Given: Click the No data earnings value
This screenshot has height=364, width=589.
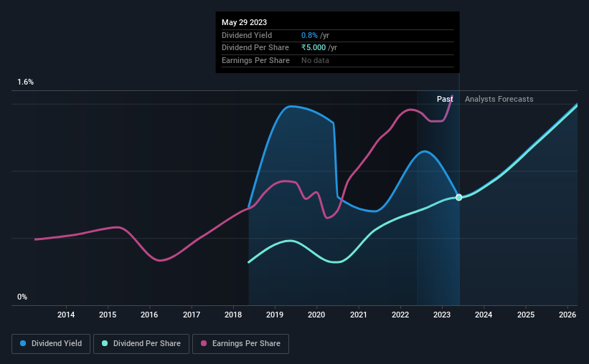Looking at the screenshot, I should point(315,60).
